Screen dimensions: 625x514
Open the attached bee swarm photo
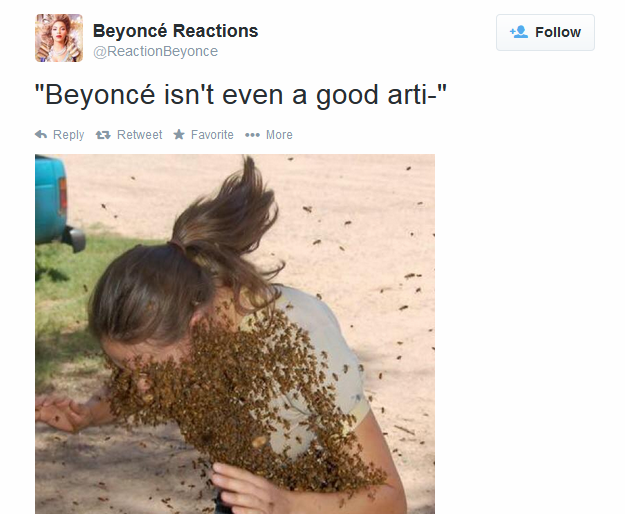(235, 334)
